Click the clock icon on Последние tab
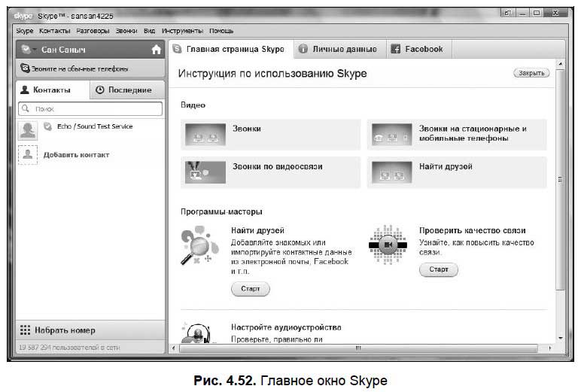Screen dimensions: 581x392 click(99, 90)
